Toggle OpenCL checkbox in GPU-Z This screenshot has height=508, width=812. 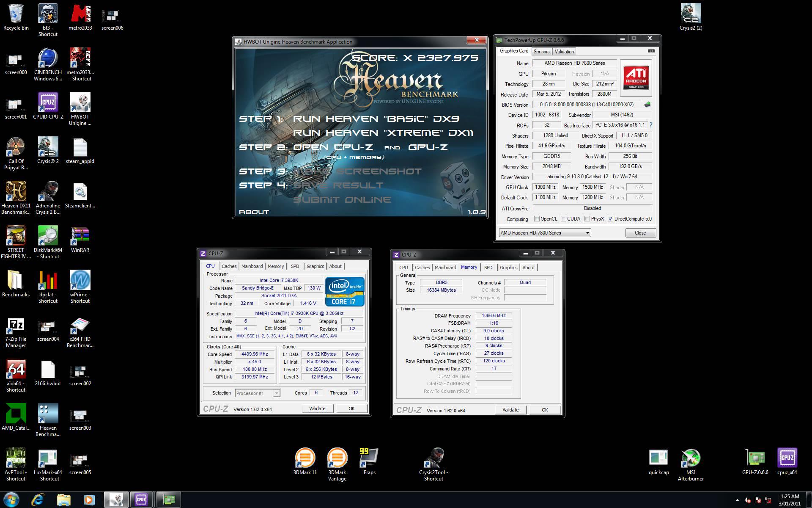point(537,219)
